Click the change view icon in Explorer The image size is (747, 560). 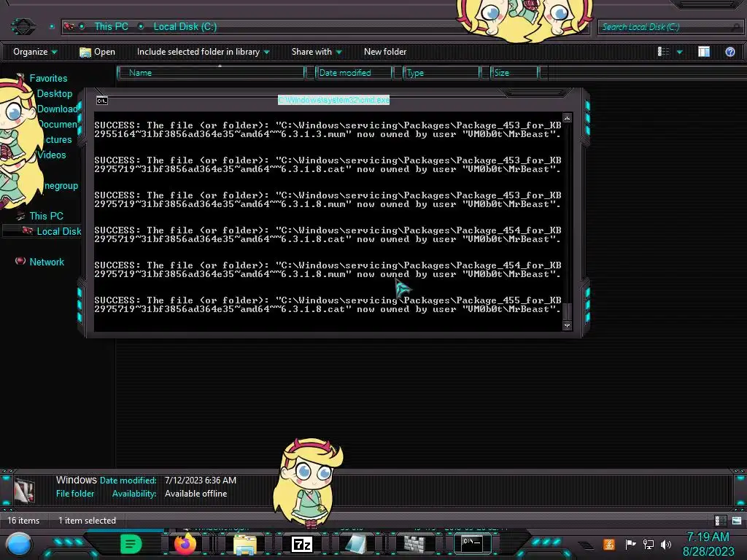[x=663, y=52]
